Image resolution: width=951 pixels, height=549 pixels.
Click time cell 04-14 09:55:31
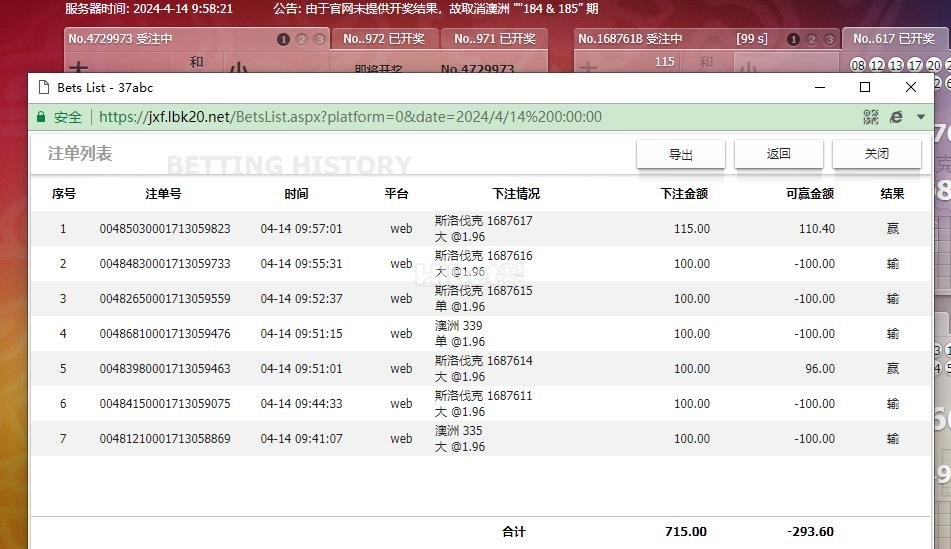click(301, 264)
